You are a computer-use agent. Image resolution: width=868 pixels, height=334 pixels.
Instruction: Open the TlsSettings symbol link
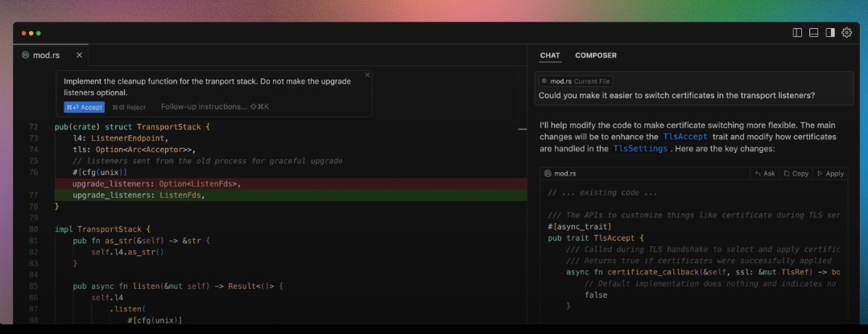(639, 149)
